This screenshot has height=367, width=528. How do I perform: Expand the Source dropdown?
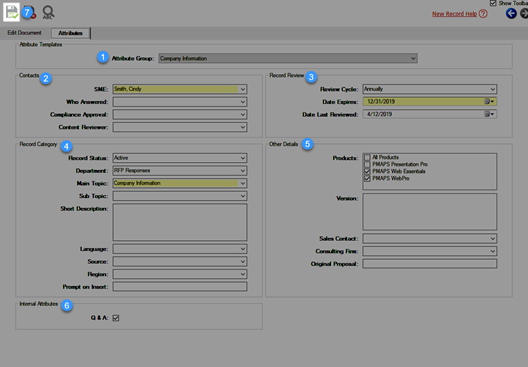(180, 262)
